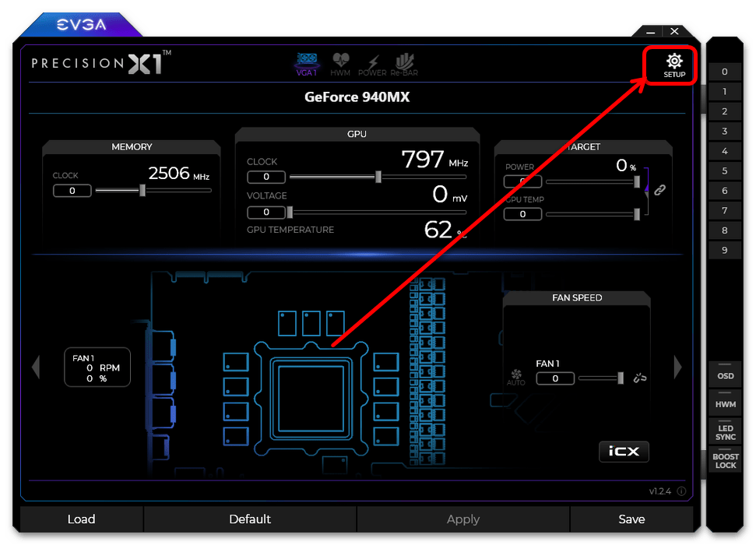Enable BOOST LOCK
Viewport: 756px width, 545px height.
point(725,461)
